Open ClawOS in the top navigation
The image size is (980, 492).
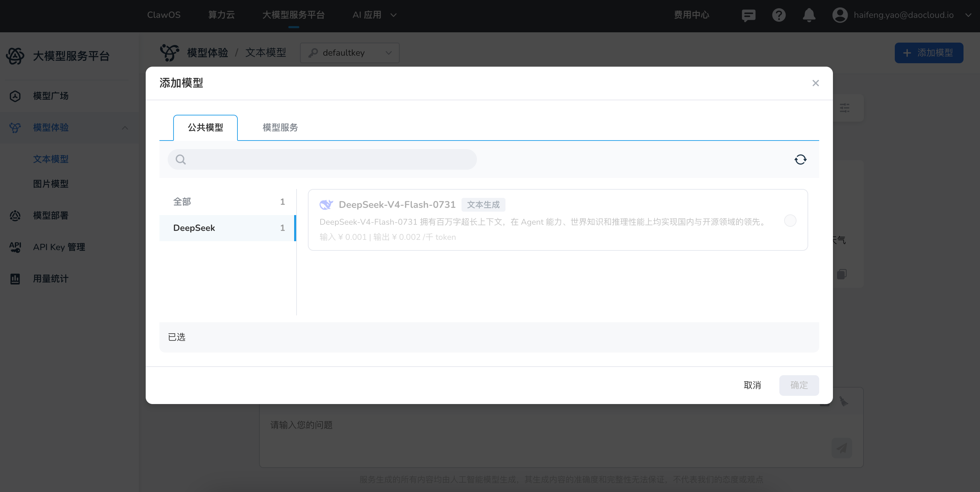click(x=164, y=15)
